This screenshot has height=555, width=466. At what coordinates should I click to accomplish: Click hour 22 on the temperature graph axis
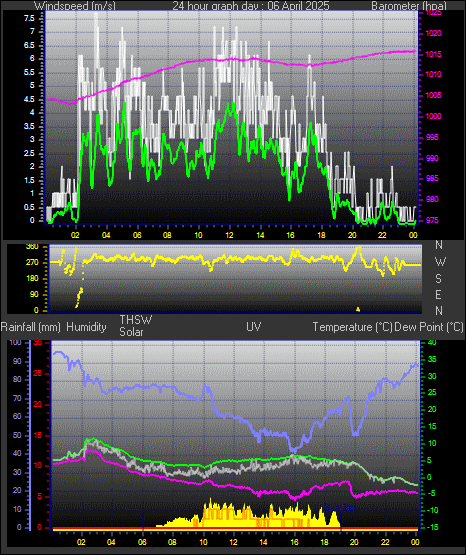(x=385, y=542)
